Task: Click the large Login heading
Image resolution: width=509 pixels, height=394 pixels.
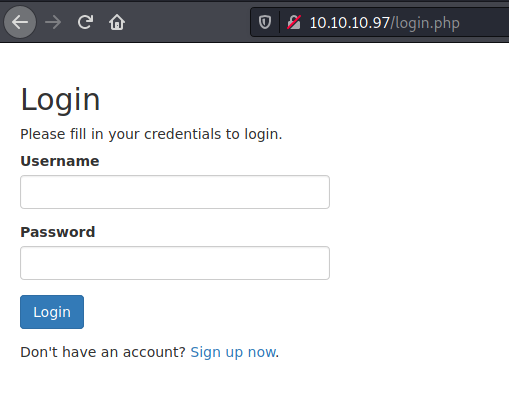Action: 60,100
